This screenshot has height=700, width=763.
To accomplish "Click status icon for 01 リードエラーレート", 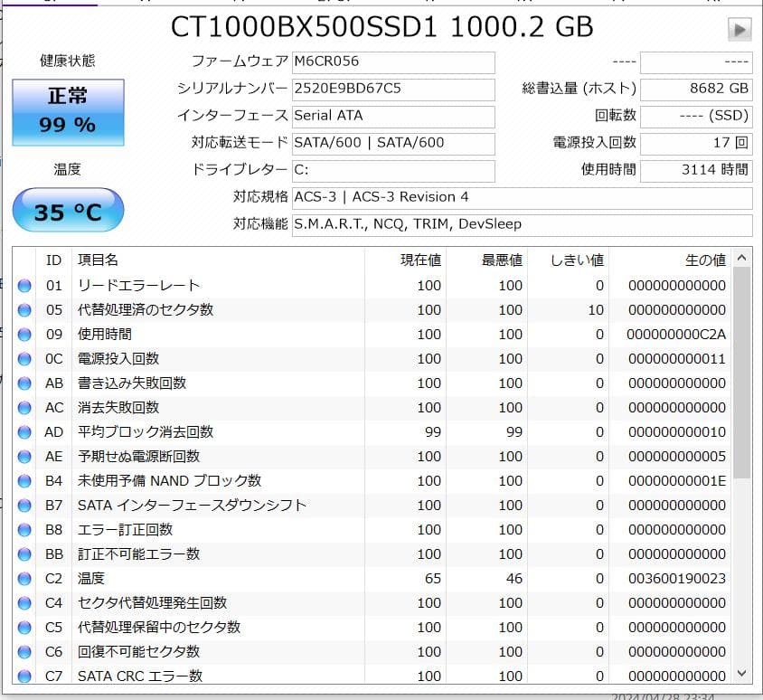I will [x=24, y=286].
